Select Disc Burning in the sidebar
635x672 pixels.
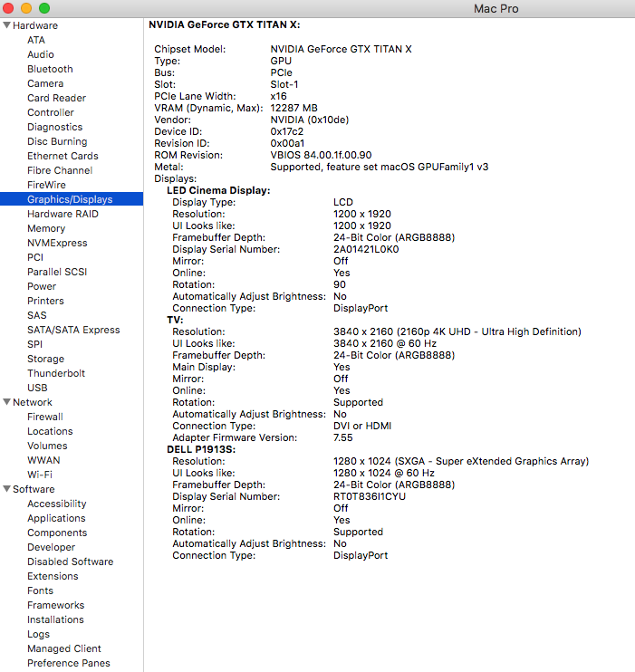[x=57, y=141]
